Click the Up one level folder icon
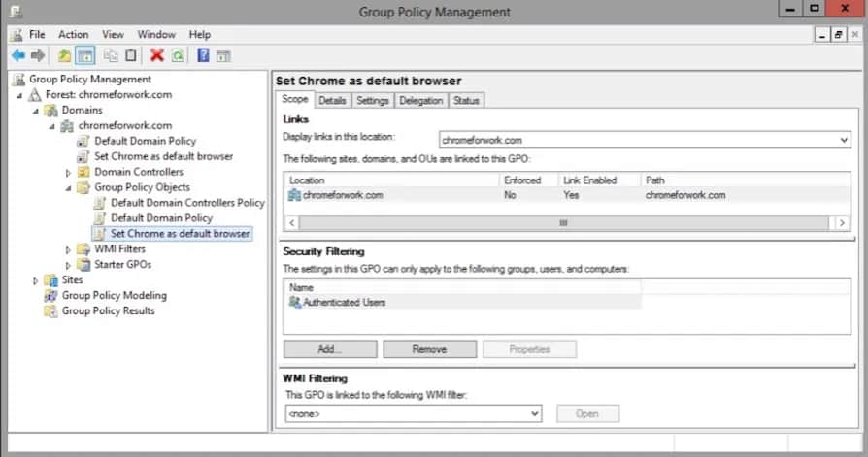Viewport: 868px width, 457px height. [64, 55]
